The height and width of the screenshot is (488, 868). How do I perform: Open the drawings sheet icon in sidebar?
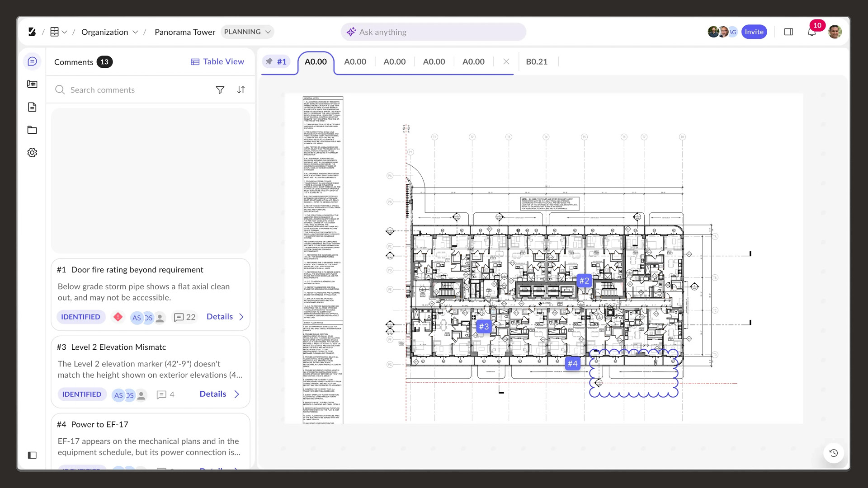coord(32,84)
